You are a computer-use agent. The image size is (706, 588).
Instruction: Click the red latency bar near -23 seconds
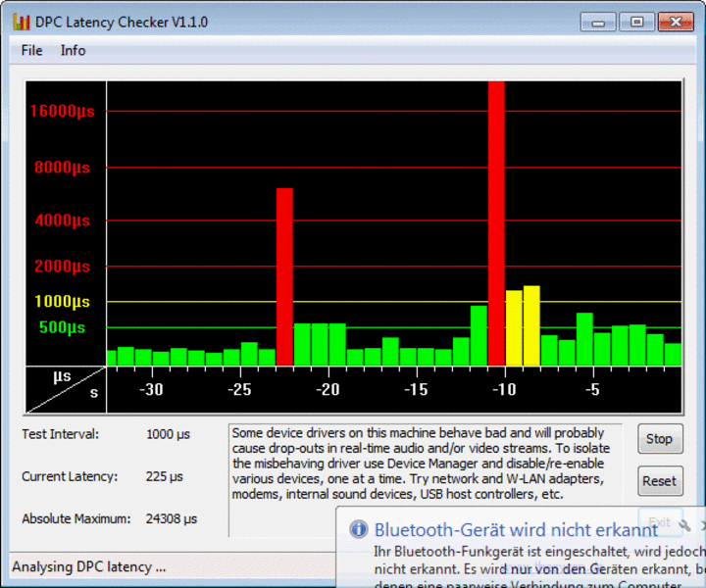click(284, 276)
